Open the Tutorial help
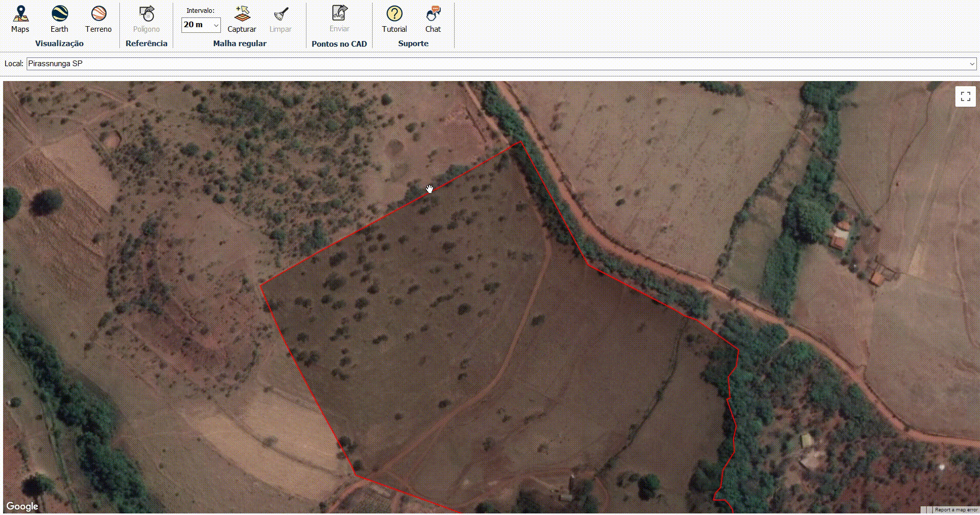The height and width of the screenshot is (515, 980). pos(394,19)
